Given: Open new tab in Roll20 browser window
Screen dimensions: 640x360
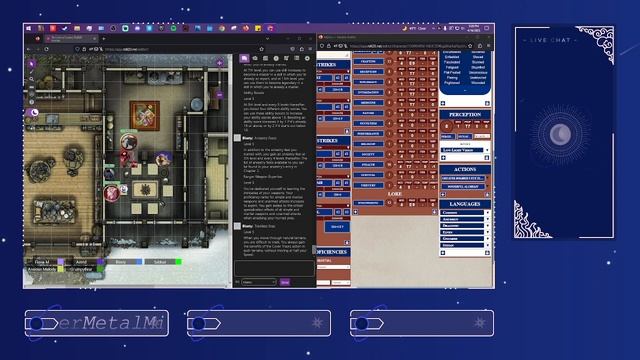Looking at the screenshot, I should point(104,39).
